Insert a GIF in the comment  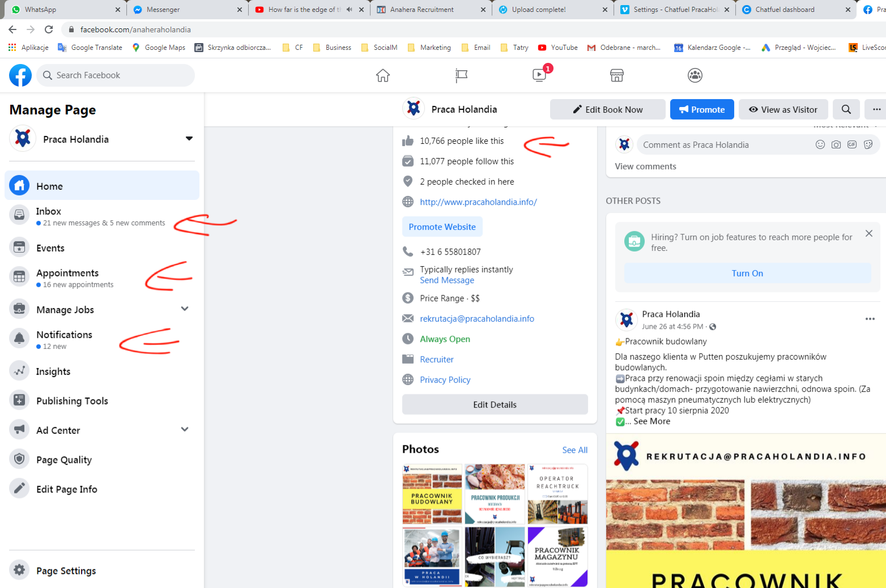pyautogui.click(x=852, y=144)
